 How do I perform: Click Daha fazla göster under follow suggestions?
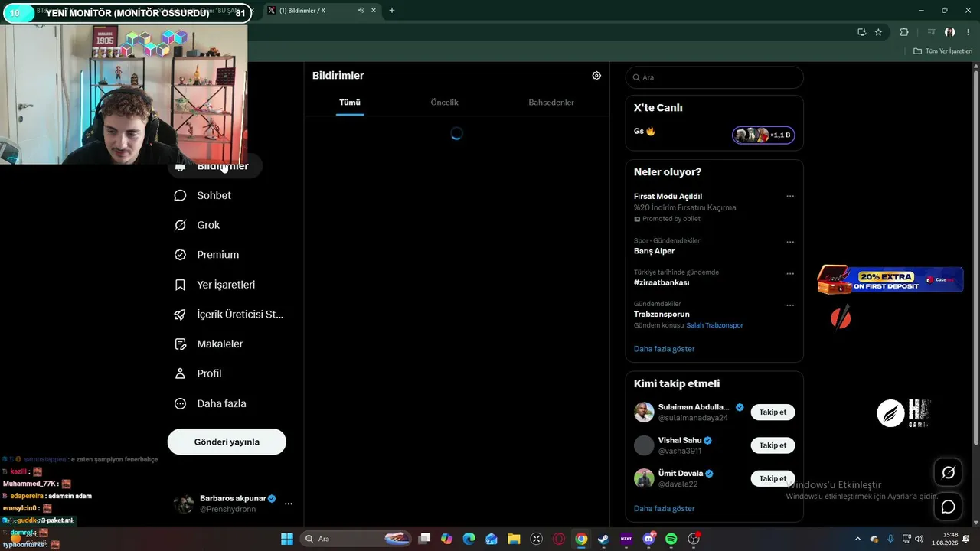coord(664,508)
